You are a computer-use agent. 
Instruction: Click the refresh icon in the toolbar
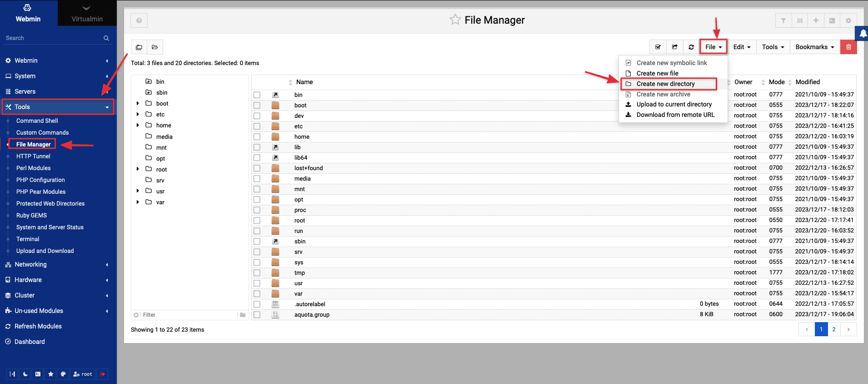coord(691,47)
